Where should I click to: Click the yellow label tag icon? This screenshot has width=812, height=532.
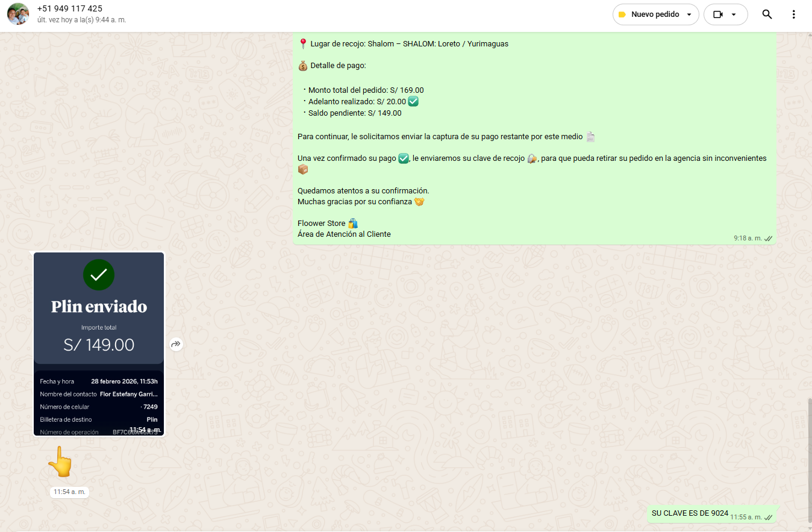tap(622, 14)
